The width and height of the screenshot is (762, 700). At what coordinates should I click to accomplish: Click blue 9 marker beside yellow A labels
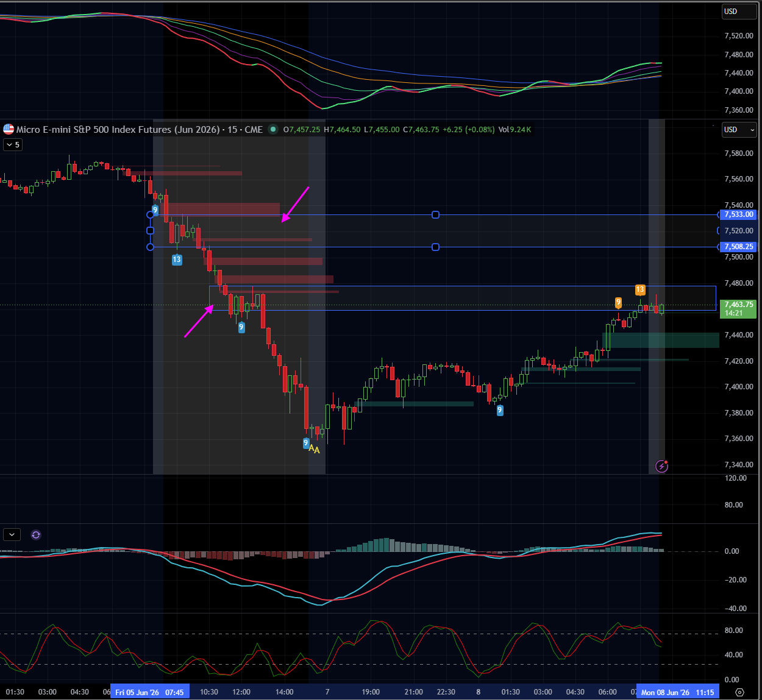tap(306, 444)
